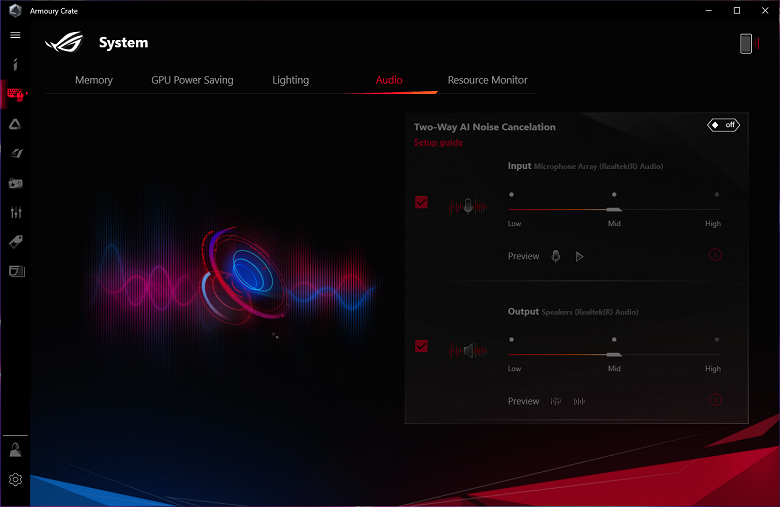Click the Output section info icon
This screenshot has height=507, width=780.
(715, 400)
